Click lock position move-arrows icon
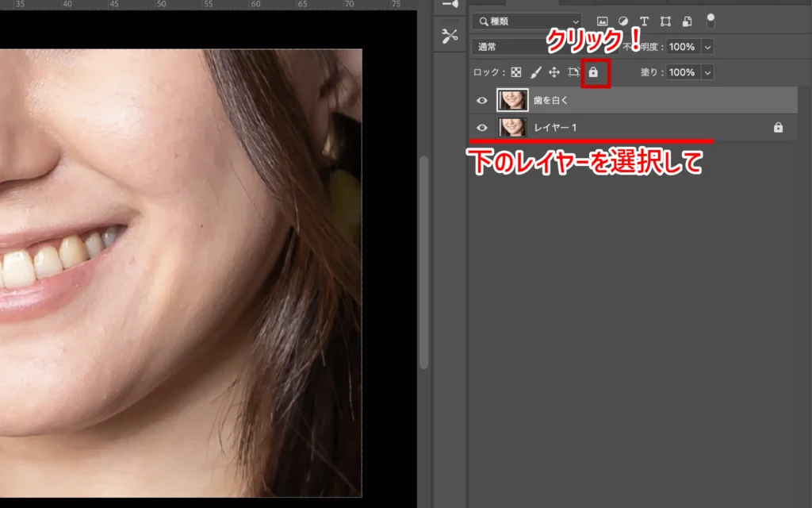Viewport: 812px width, 508px height. pos(554,72)
